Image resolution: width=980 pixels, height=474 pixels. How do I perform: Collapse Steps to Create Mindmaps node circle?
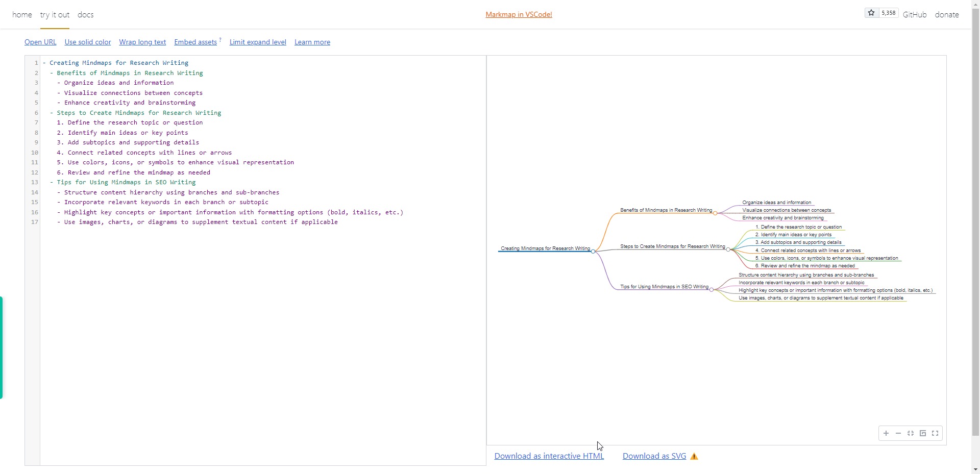pyautogui.click(x=728, y=250)
